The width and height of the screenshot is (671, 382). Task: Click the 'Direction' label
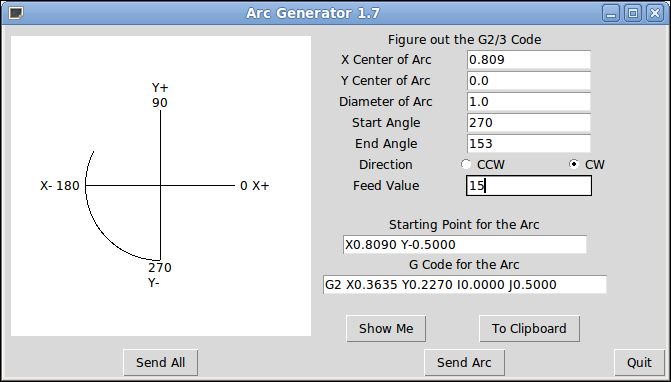coord(386,165)
